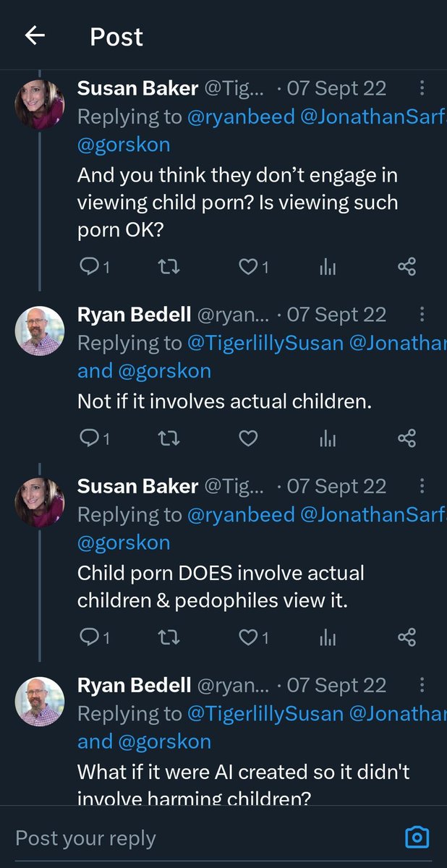Screen dimensions: 447x868
Task: Go back using the arrow icon
Action: point(35,36)
